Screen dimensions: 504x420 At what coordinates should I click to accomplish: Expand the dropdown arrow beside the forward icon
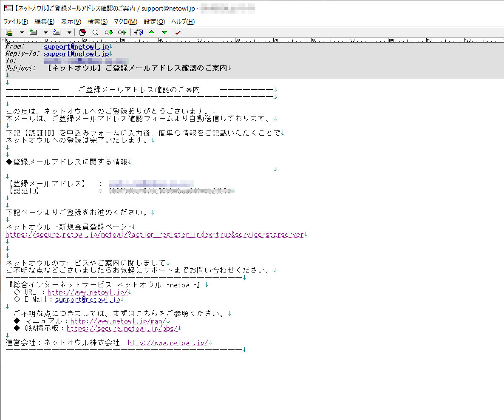(69, 32)
